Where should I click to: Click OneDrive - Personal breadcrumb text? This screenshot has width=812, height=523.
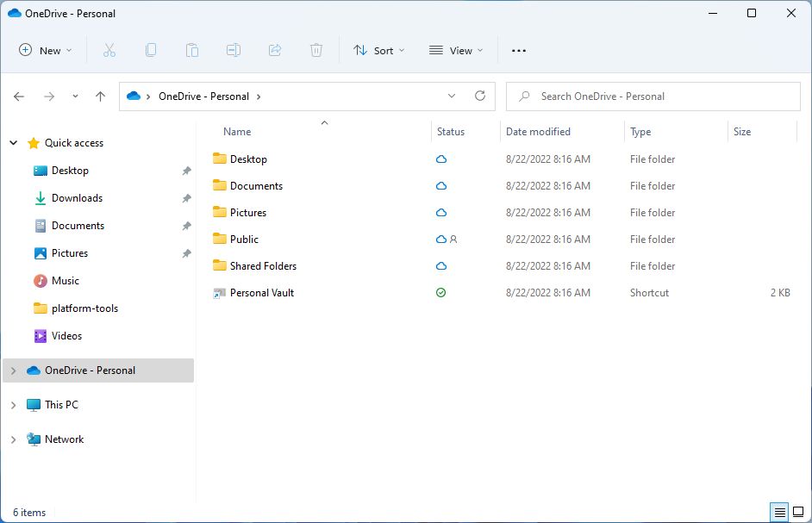click(x=203, y=97)
